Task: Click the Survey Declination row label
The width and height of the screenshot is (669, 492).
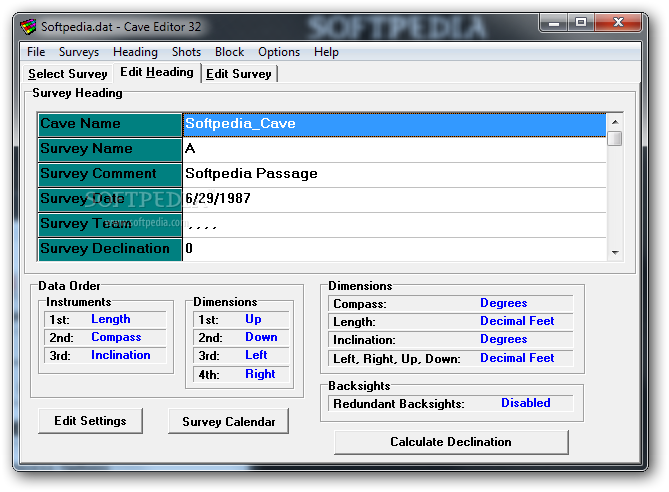Action: 110,250
